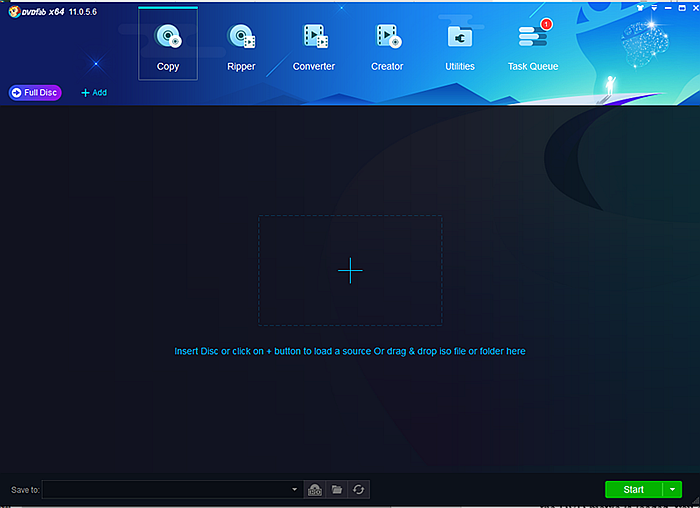Open the Utilities module
The height and width of the screenshot is (508, 700).
(x=460, y=47)
